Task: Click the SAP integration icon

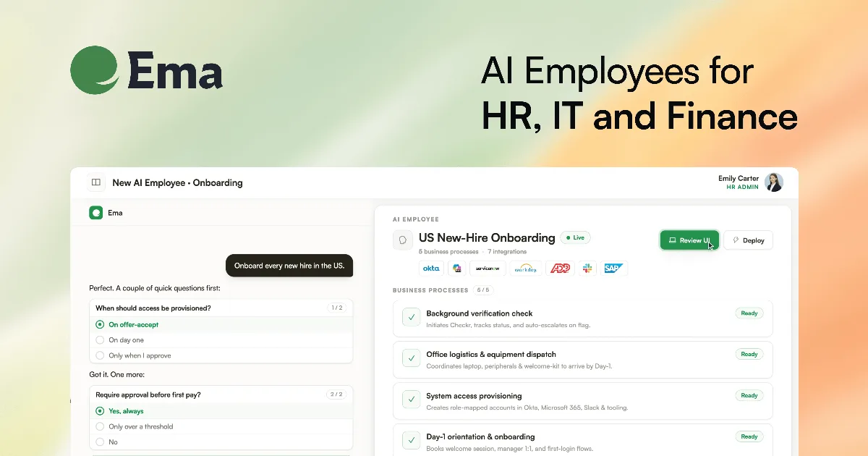Action: click(x=614, y=269)
